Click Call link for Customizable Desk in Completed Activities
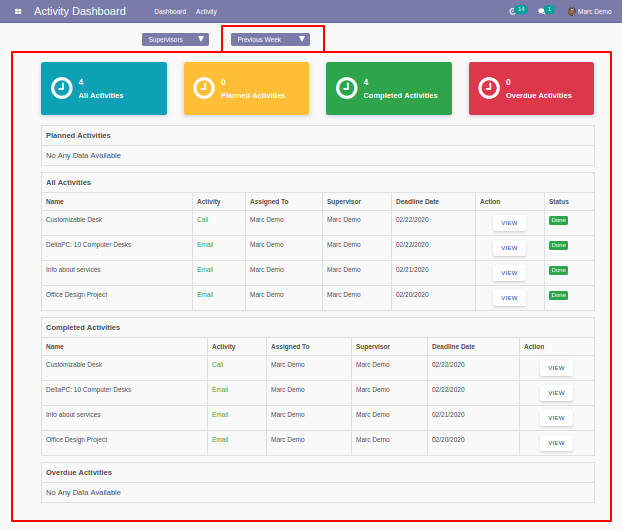The width and height of the screenshot is (622, 530). 217,365
